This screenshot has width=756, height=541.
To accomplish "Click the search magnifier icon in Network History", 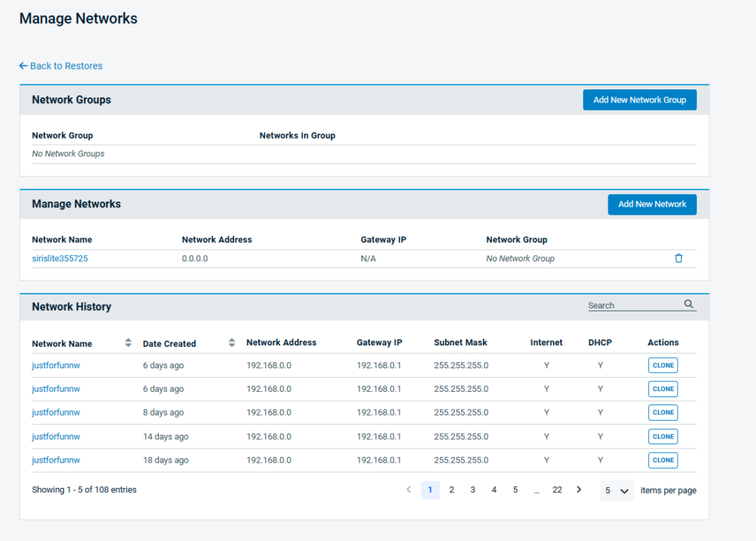I will pyautogui.click(x=689, y=304).
